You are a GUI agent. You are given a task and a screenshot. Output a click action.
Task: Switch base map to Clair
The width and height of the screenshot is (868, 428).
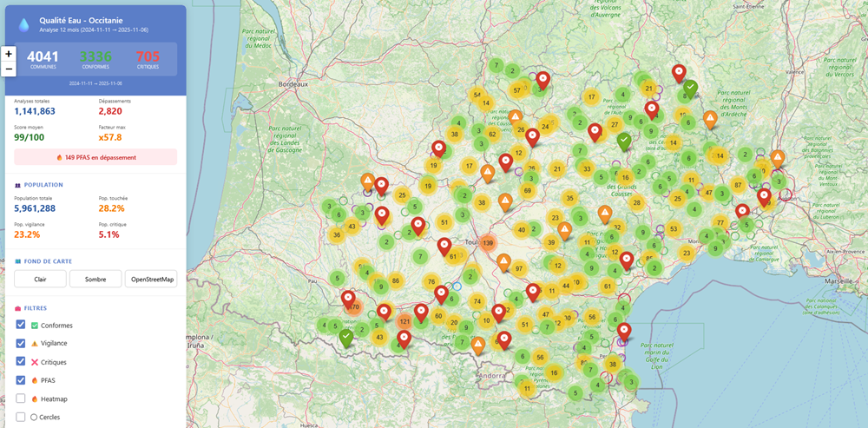[x=40, y=279]
